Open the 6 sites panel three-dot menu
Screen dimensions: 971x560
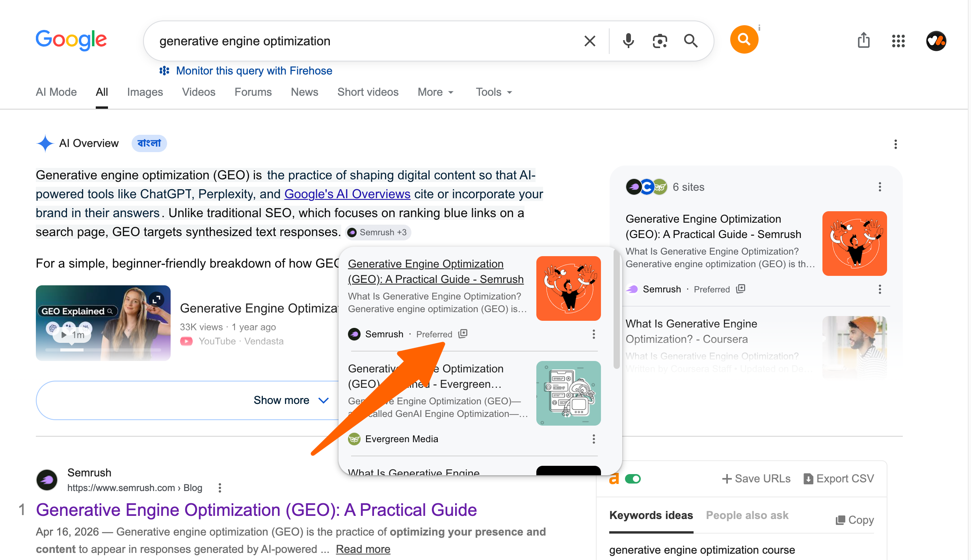880,187
